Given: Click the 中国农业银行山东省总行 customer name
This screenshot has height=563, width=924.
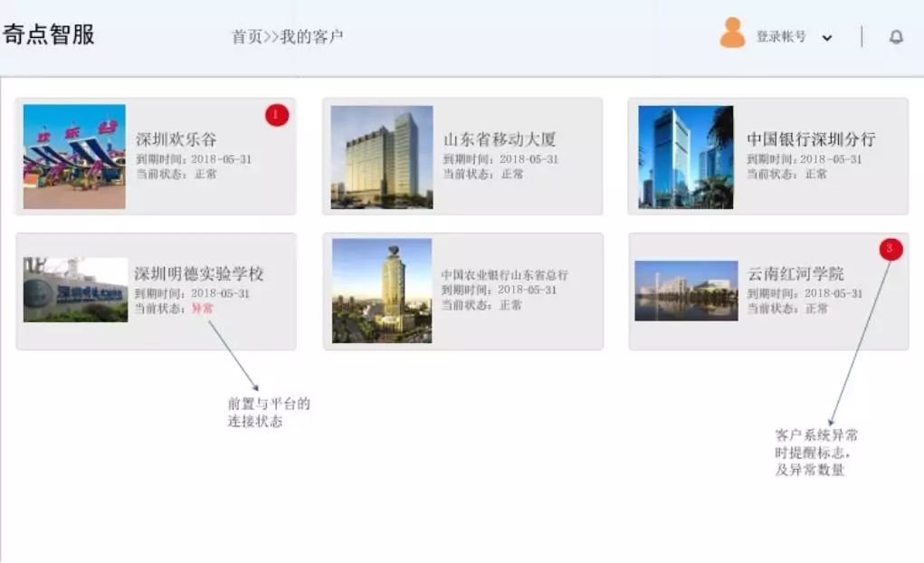Looking at the screenshot, I should [x=504, y=275].
